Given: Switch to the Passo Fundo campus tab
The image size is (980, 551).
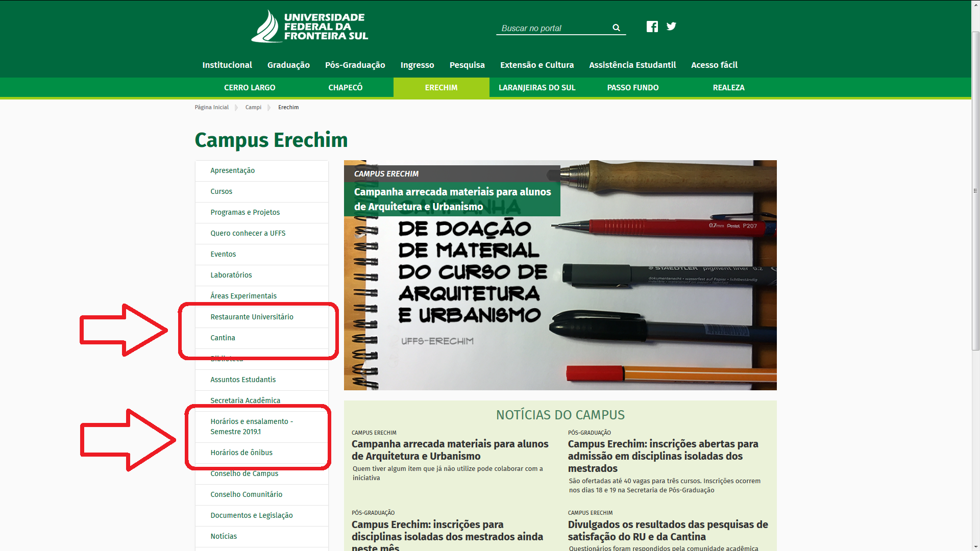Looking at the screenshot, I should pyautogui.click(x=633, y=87).
